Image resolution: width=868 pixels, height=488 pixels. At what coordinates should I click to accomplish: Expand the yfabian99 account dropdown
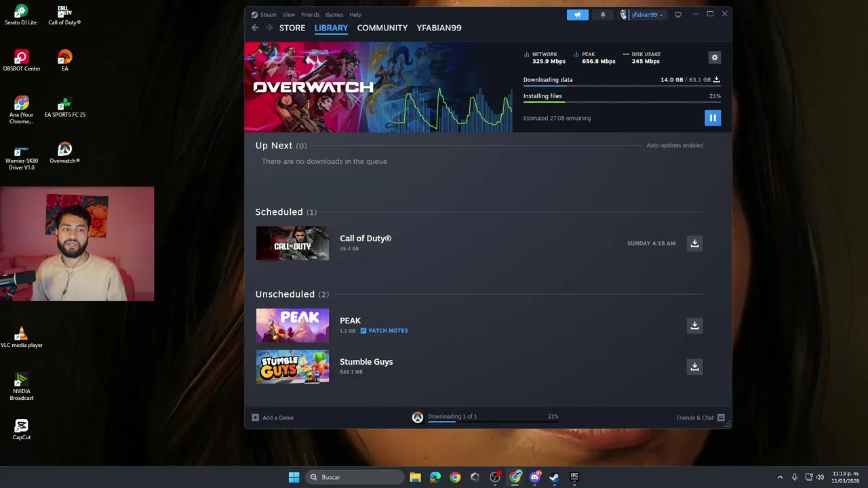click(x=642, y=14)
